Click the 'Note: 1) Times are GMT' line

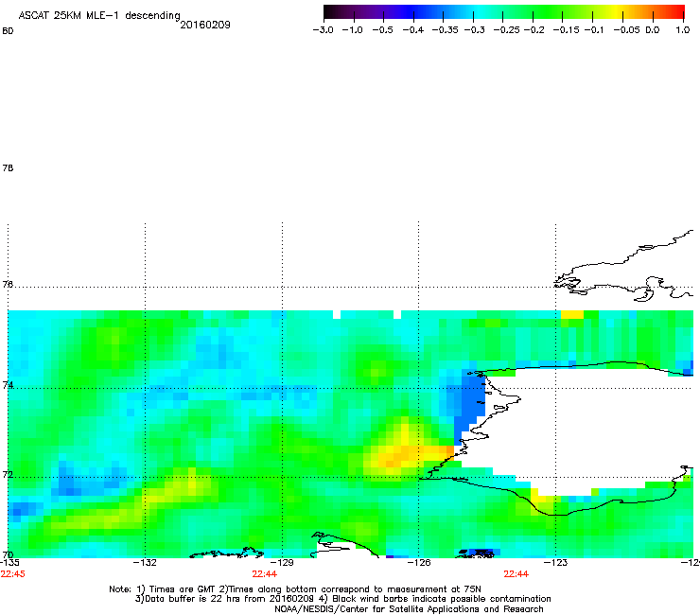coord(295,589)
